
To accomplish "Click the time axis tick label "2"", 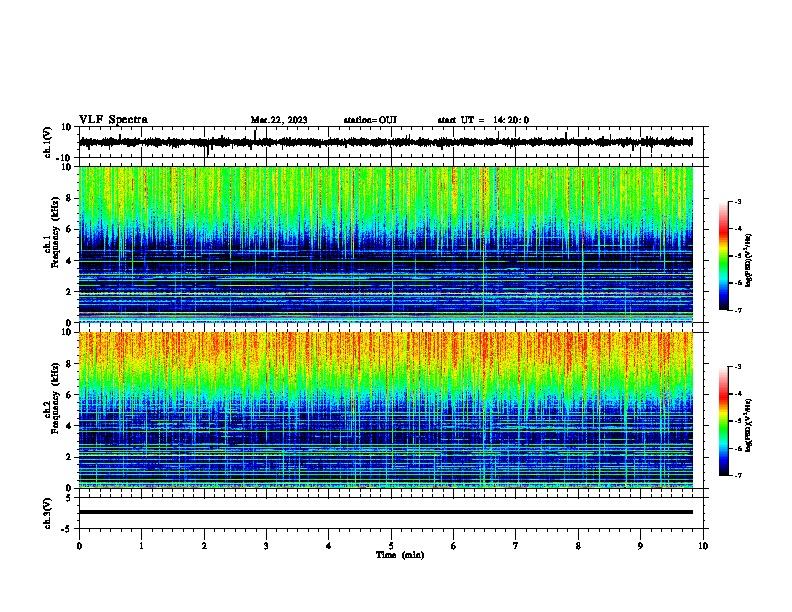I will [204, 546].
